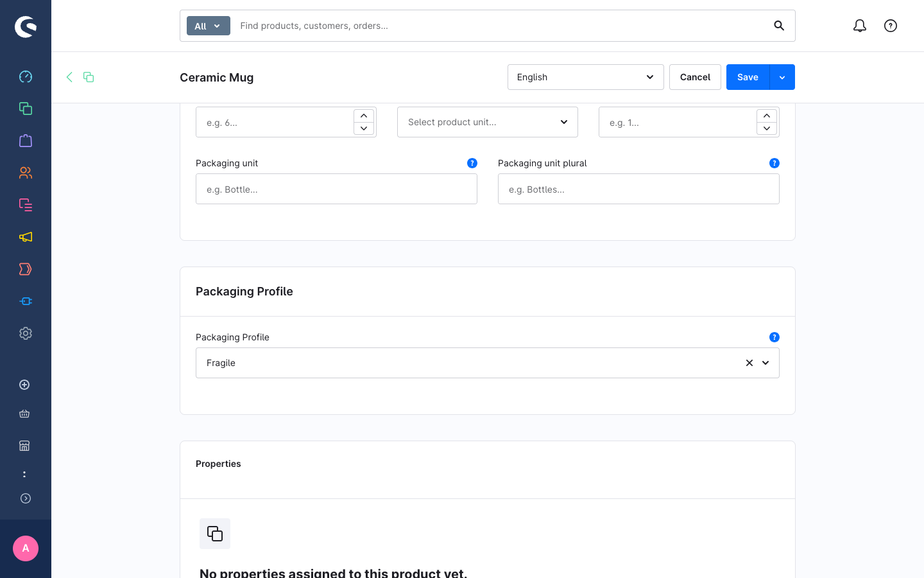The image size is (924, 578).
Task: Open the user avatar A menu
Action: pyautogui.click(x=26, y=548)
